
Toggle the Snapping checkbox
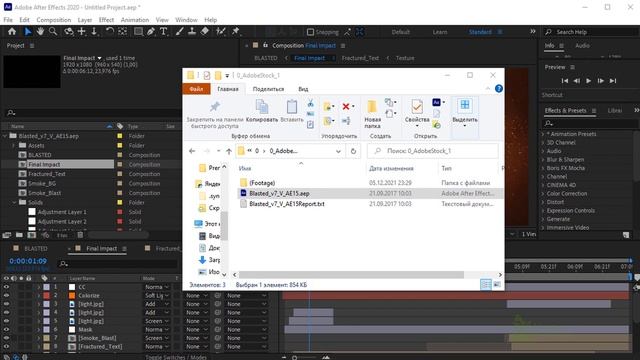click(x=310, y=32)
